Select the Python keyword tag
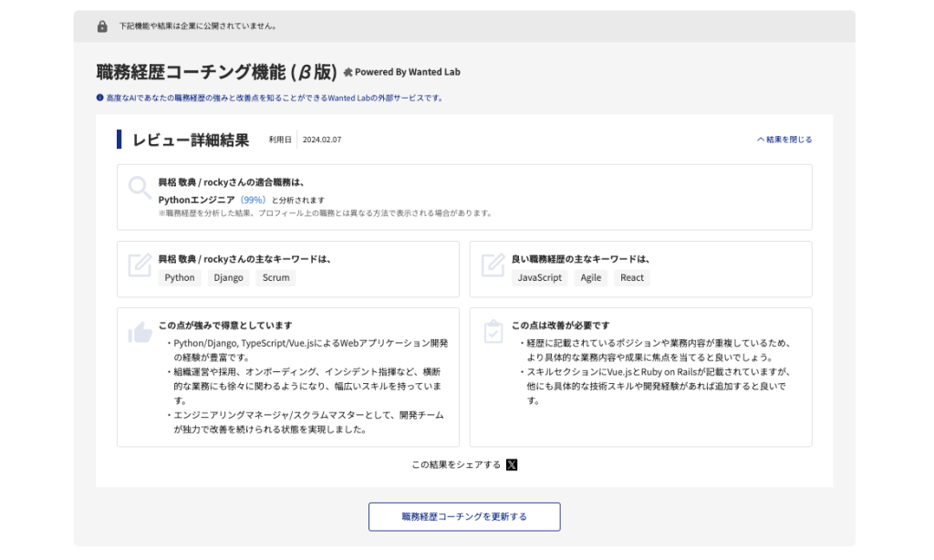934x560 pixels. 180,278
